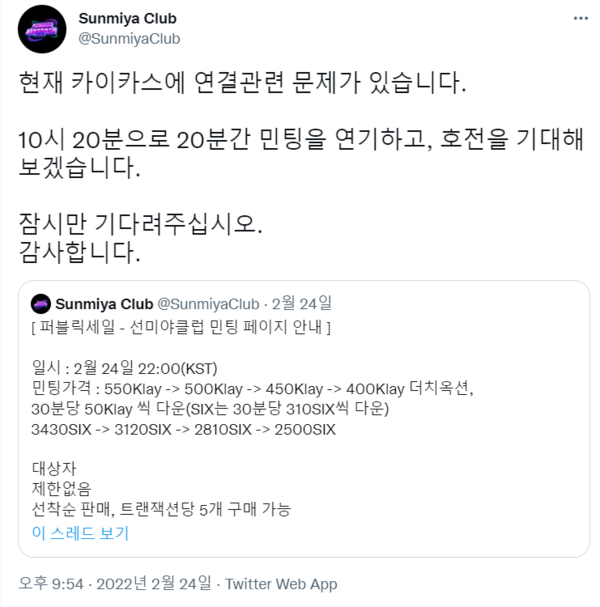Click the @SunmiyaClub handle under the author name

pos(129,38)
